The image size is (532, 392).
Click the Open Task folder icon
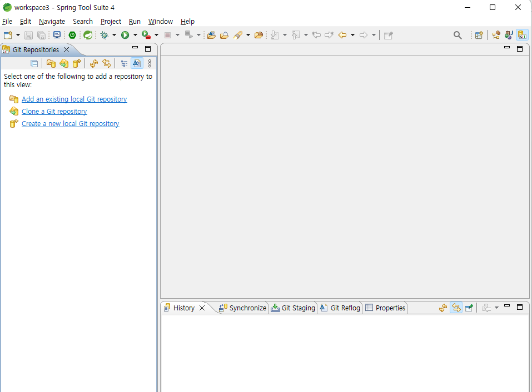coord(224,35)
